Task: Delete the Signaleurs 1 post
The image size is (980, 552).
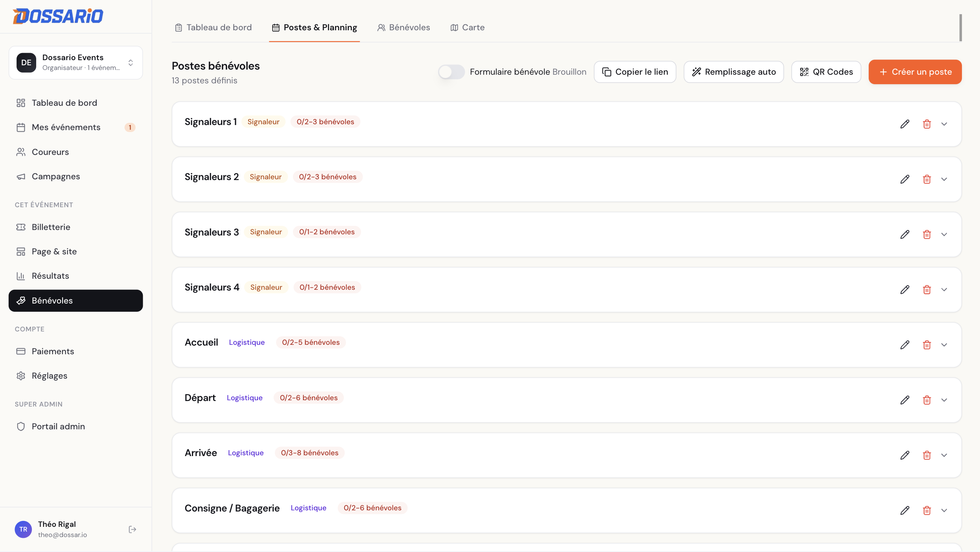Action: point(927,124)
